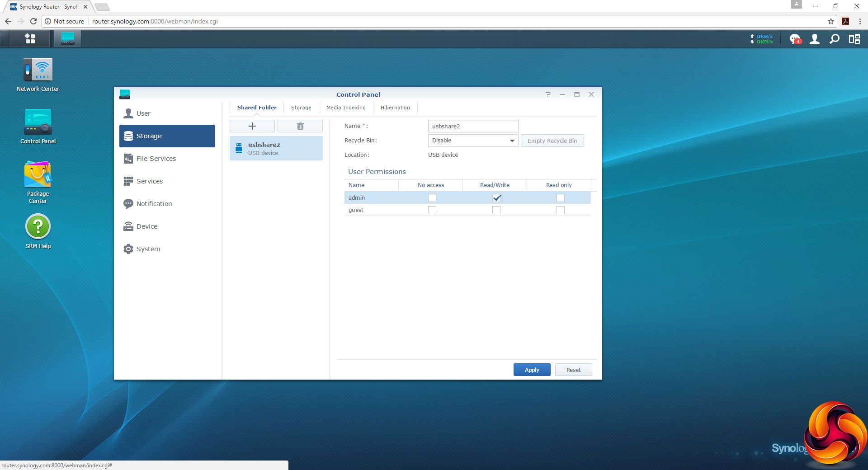Enable Read only for guest
Viewport: 868px width, 470px height.
coord(561,210)
